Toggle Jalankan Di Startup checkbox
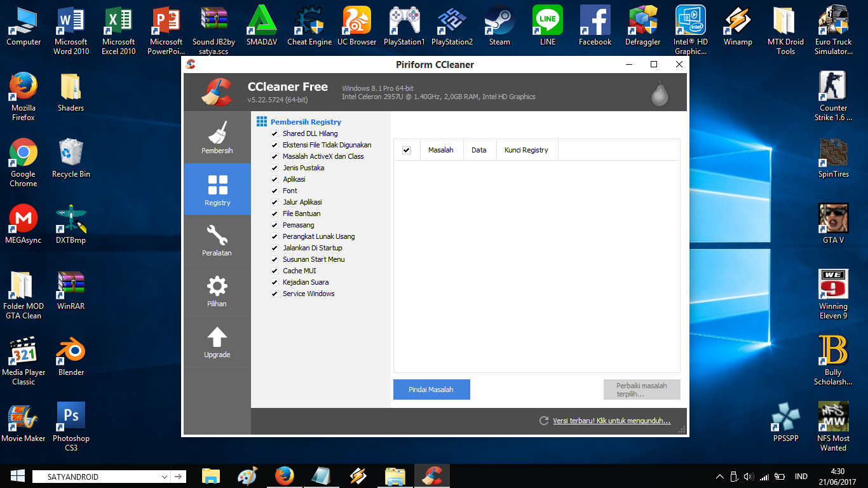 [275, 248]
